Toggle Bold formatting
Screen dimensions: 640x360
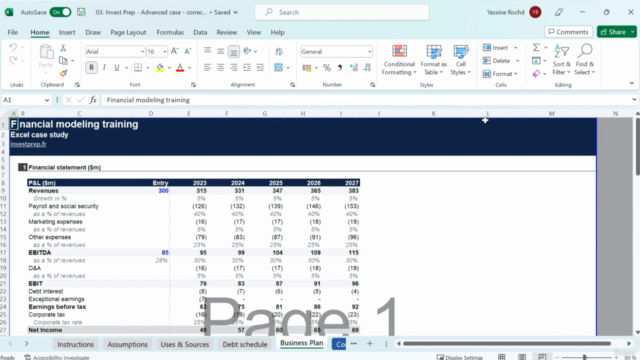91,67
